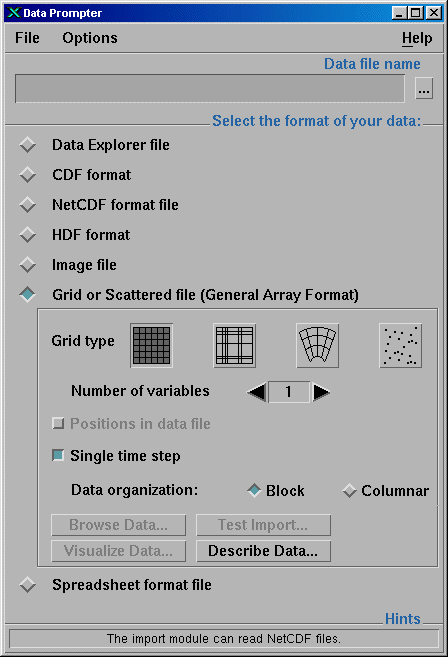The height and width of the screenshot is (657, 448).
Task: Select the regular grid type icon
Action: (151, 346)
